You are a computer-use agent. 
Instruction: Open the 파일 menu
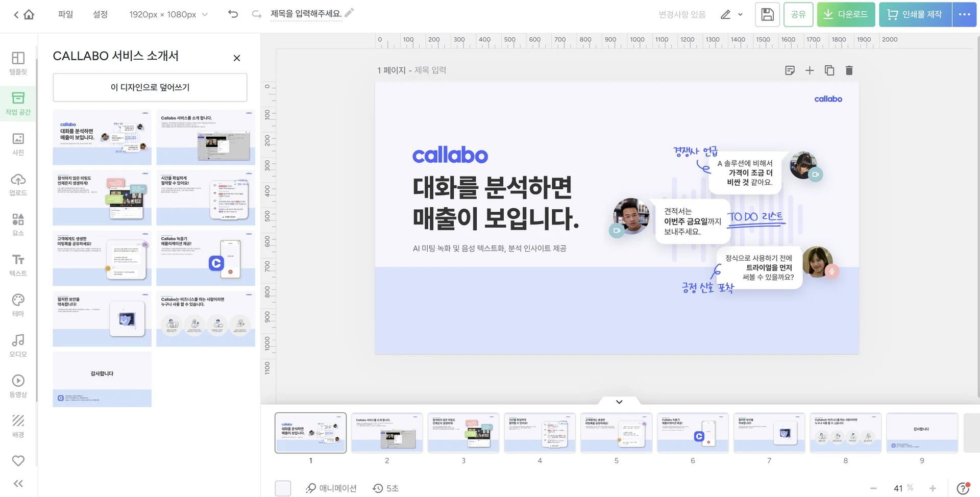point(65,14)
